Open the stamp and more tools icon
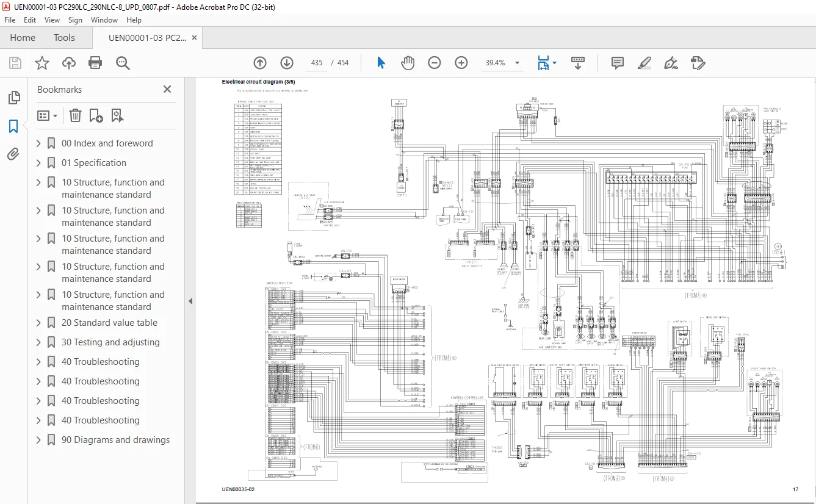Image resolution: width=816 pixels, height=504 pixels. point(698,63)
